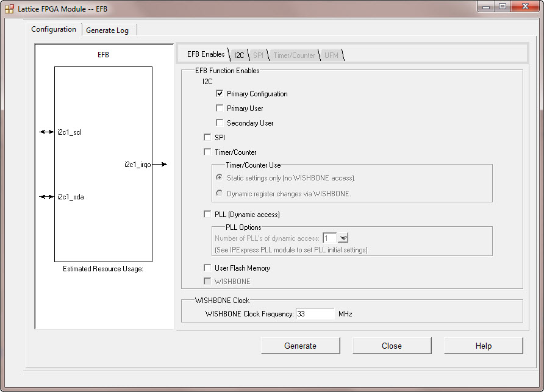
Task: Click the EFB block diagram title
Action: (x=103, y=55)
